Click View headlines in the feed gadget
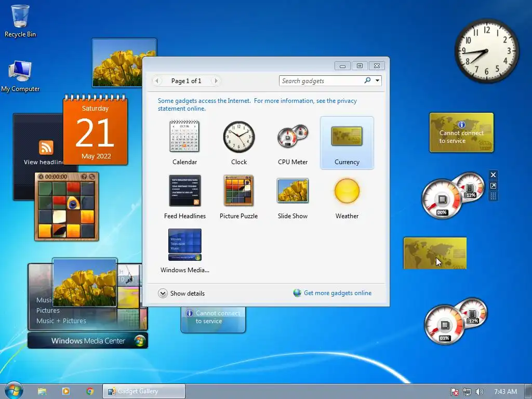Viewport: 532px width, 399px height. tap(43, 162)
